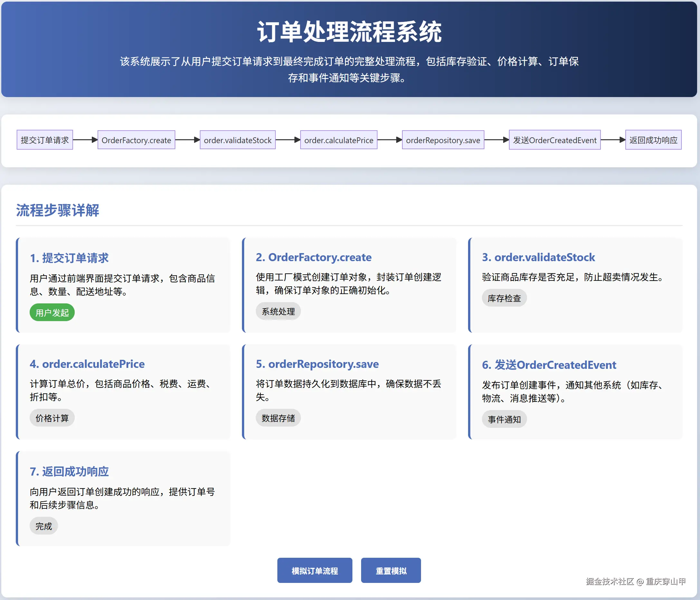This screenshot has height=600, width=700.
Task: Select the orderRepository.save flowchart node
Action: click(x=443, y=140)
